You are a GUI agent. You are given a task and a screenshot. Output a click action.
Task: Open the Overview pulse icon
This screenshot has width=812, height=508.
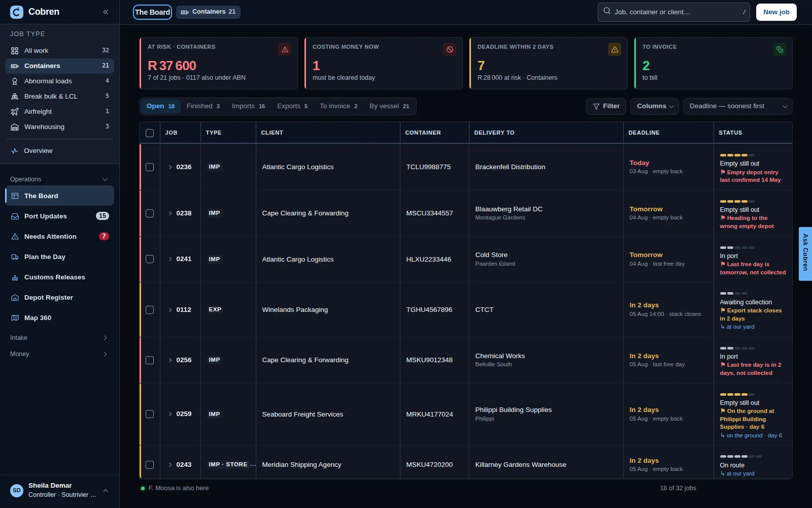click(x=15, y=151)
